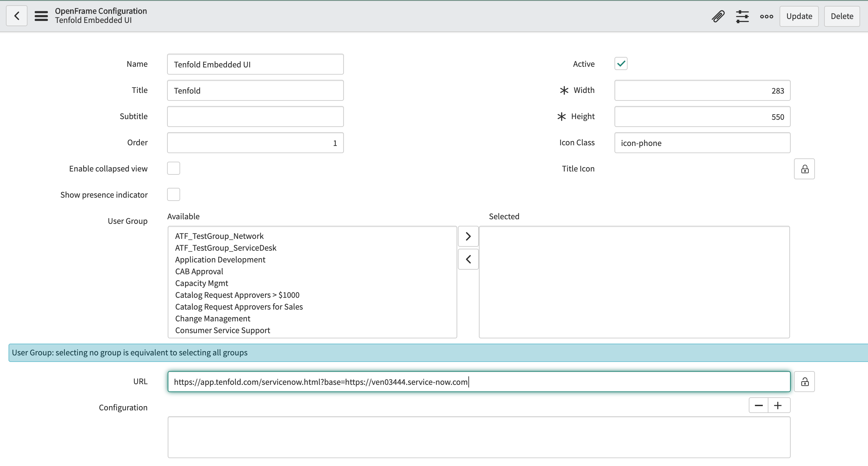Enable Show presence indicator

click(x=174, y=194)
